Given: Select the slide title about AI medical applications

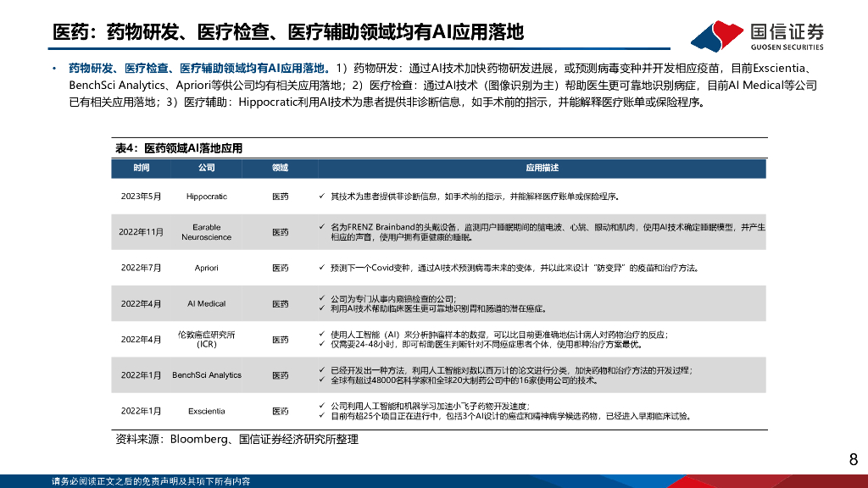Looking at the screenshot, I should pos(288,28).
